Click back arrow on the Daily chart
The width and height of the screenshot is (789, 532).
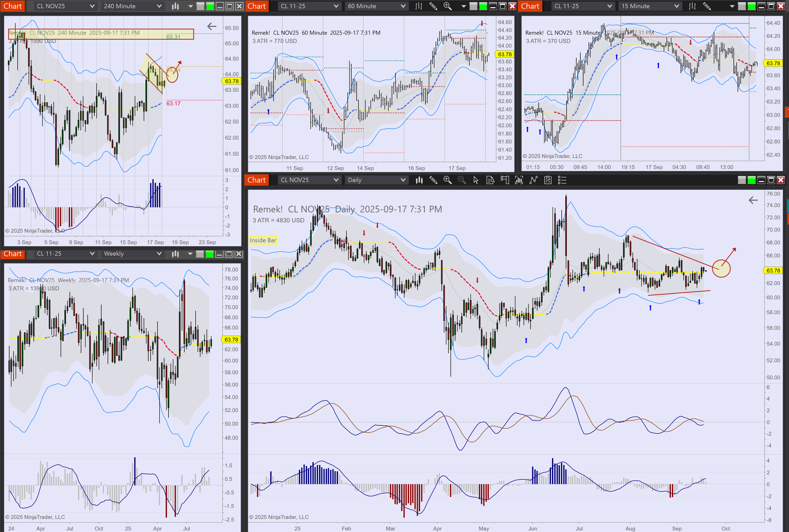753,200
